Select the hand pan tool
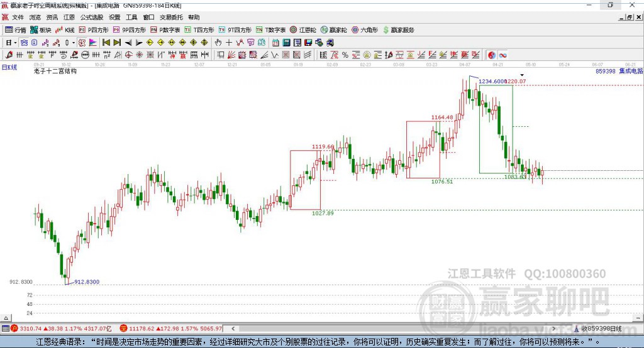Screen dimensions: 644x348 click(x=218, y=43)
